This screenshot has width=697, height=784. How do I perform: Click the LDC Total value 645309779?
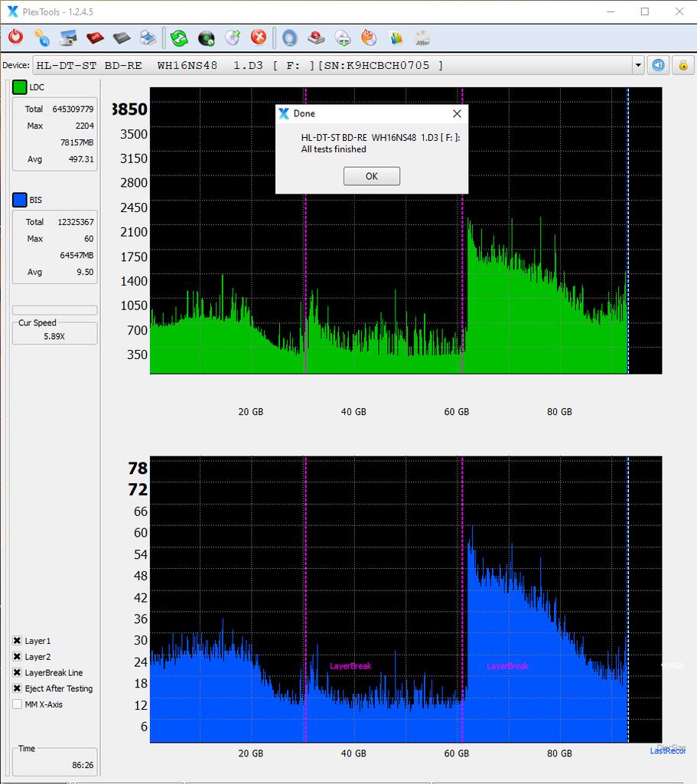(x=73, y=109)
